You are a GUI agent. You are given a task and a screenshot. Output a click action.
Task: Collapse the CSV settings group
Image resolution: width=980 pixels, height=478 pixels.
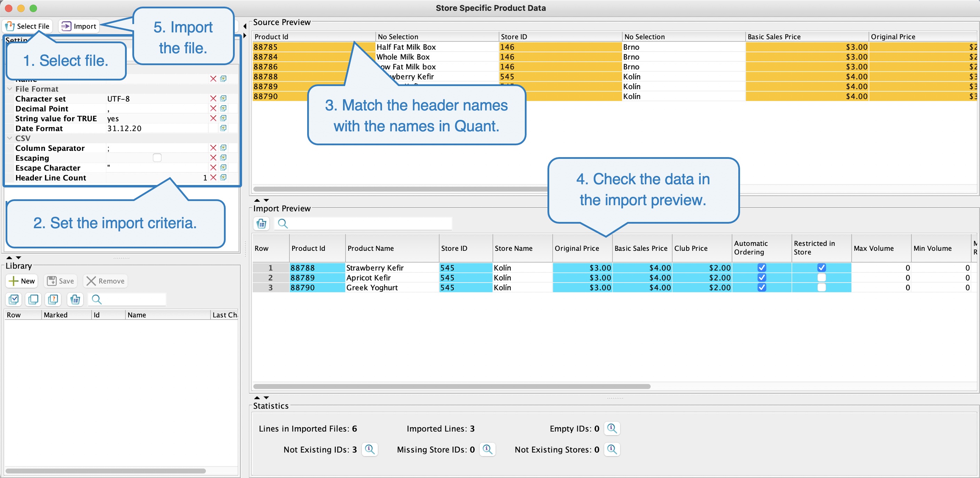coord(9,138)
